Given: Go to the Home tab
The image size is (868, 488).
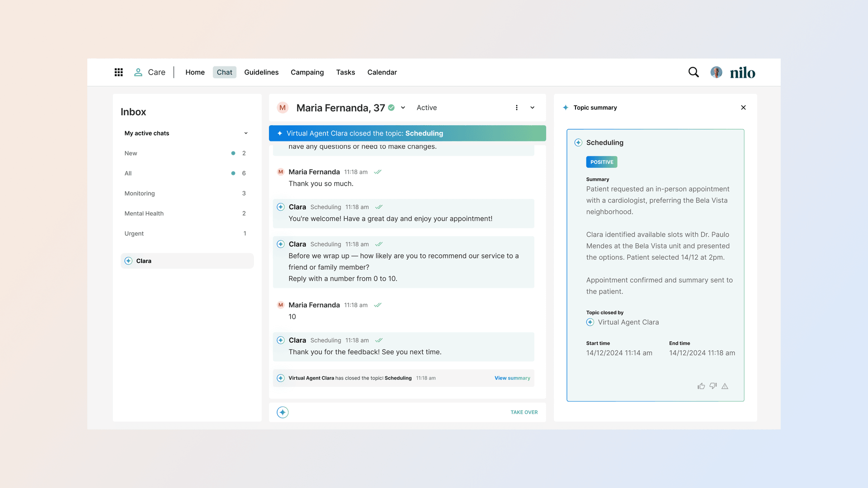Looking at the screenshot, I should [195, 72].
